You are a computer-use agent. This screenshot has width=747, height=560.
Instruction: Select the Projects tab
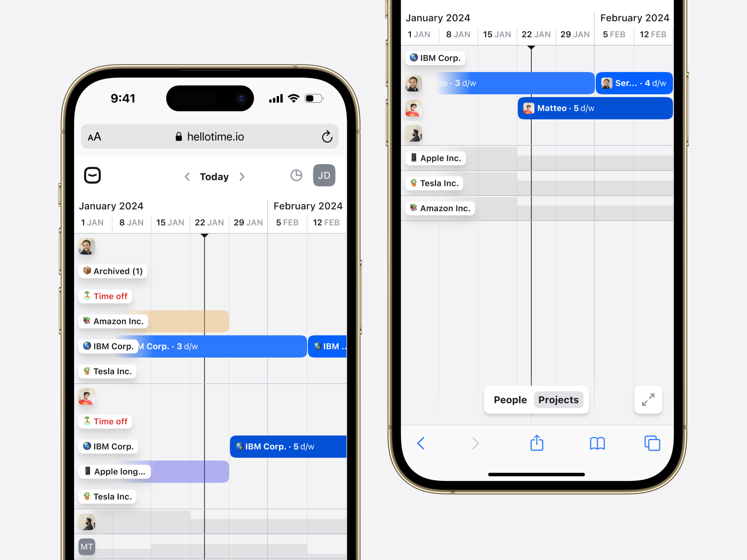(558, 399)
